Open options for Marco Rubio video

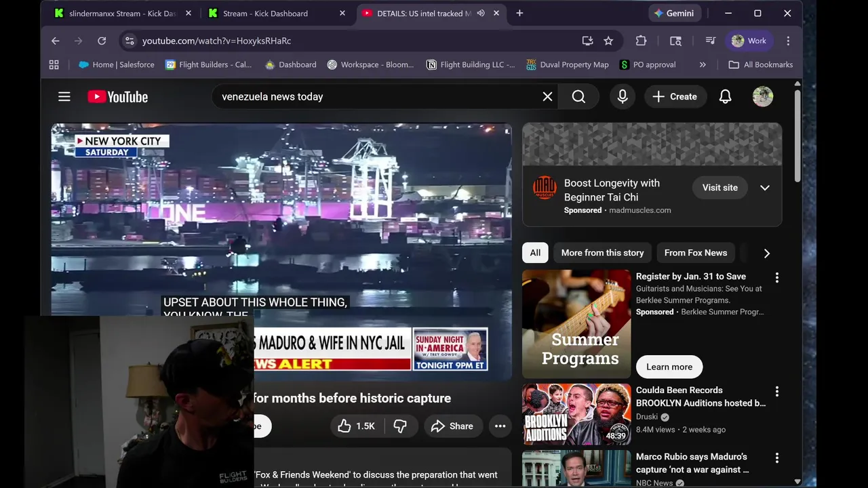pyautogui.click(x=777, y=458)
